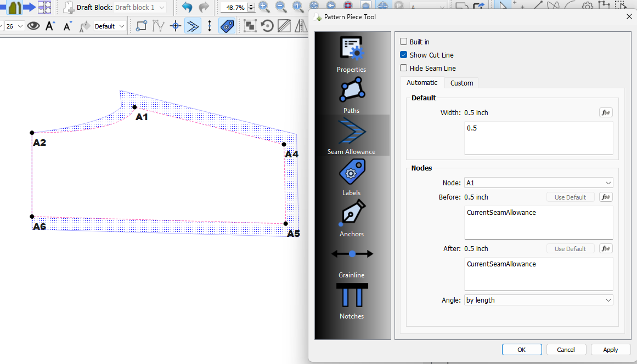
Task: Open formula editor for Default Width
Action: pyautogui.click(x=606, y=112)
